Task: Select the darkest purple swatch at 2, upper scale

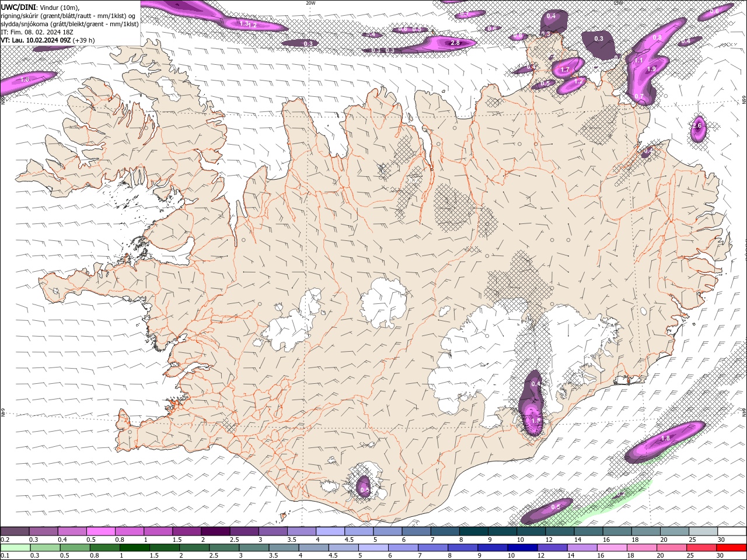Action: (x=216, y=531)
